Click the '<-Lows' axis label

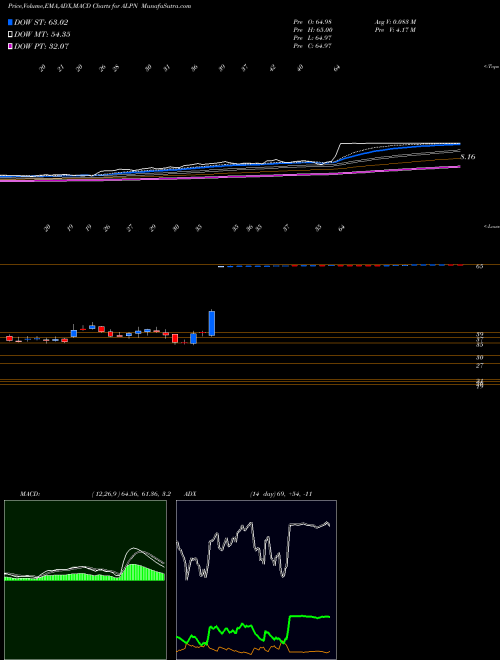[x=491, y=226]
